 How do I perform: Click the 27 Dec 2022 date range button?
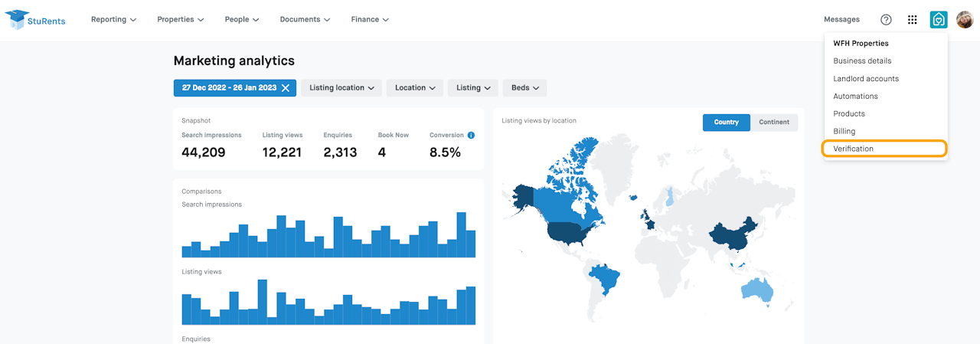point(228,88)
